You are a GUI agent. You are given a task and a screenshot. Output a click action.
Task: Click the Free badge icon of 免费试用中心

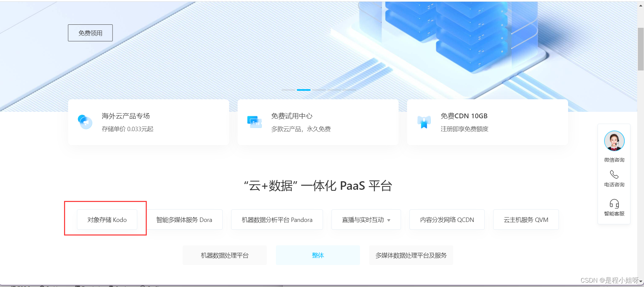[x=255, y=122]
